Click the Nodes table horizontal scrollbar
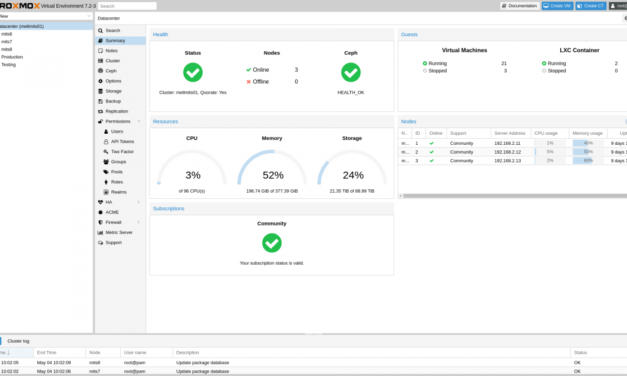627x376 pixels. [x=515, y=196]
